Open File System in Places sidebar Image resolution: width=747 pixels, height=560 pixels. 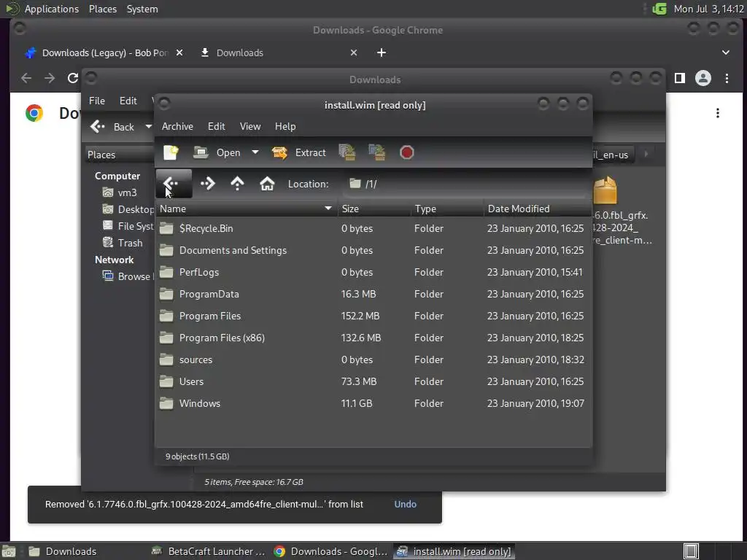pos(128,226)
